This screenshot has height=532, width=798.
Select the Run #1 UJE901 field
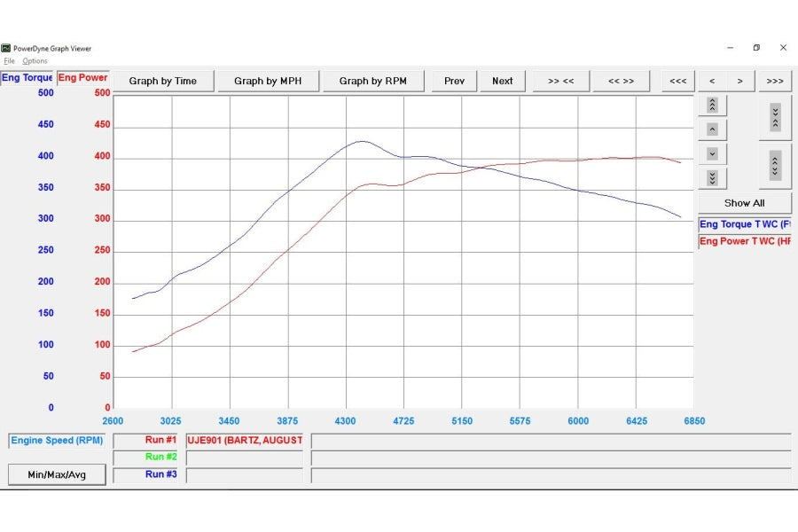244,441
